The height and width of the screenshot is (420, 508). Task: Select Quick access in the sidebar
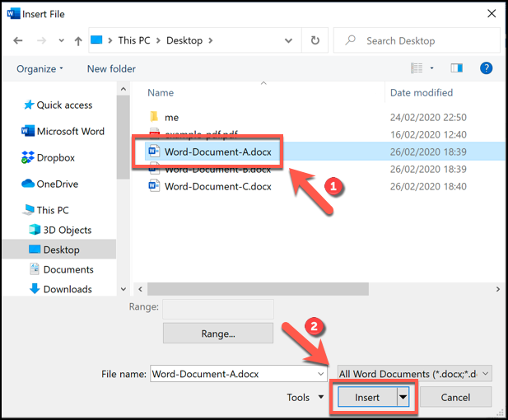click(x=64, y=105)
